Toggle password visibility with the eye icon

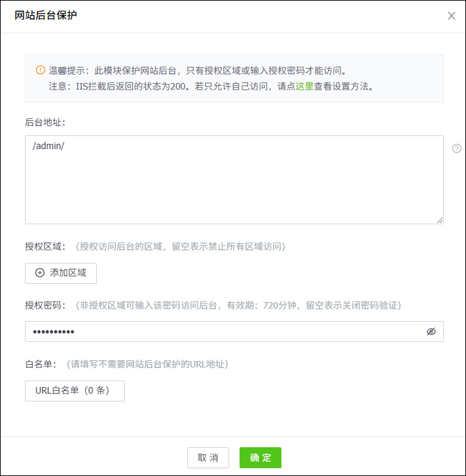tap(431, 331)
